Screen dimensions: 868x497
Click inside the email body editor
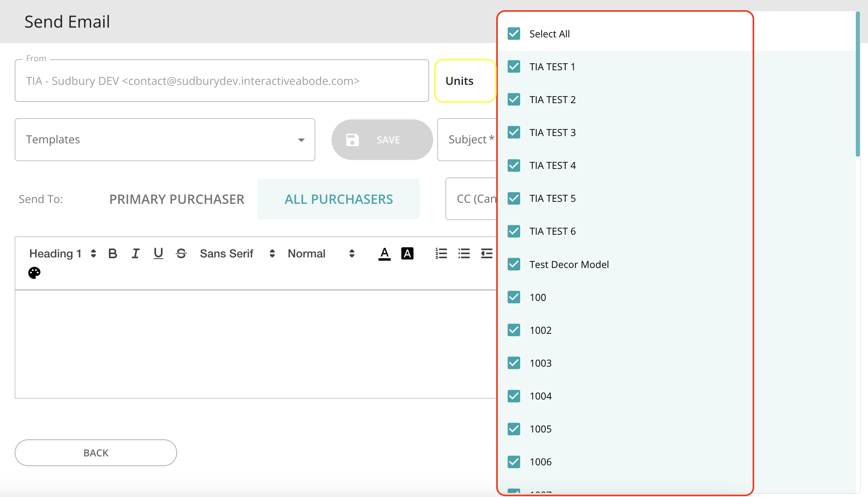(256, 344)
